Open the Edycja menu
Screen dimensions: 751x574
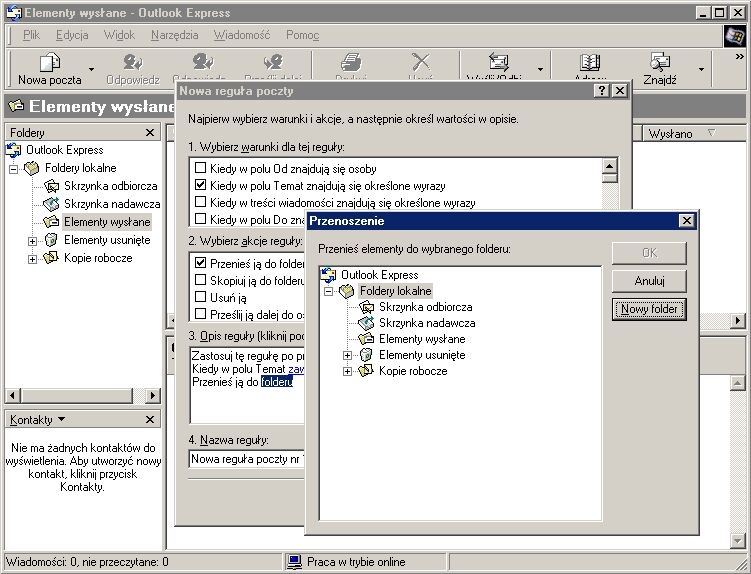(72, 35)
